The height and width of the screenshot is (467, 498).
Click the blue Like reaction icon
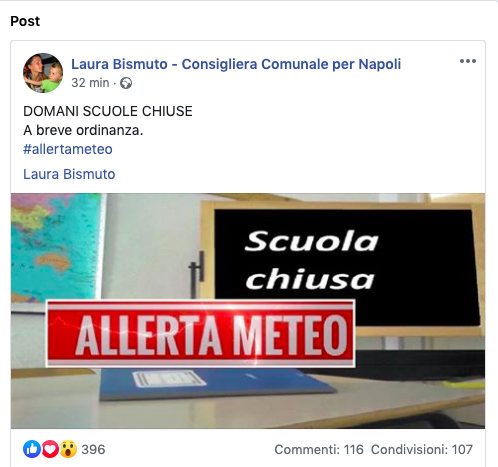coord(32,449)
